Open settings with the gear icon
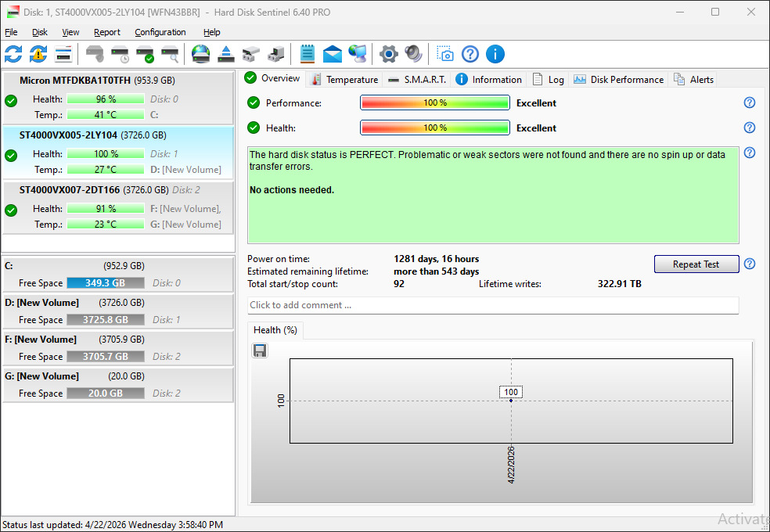The width and height of the screenshot is (770, 532). 388,54
